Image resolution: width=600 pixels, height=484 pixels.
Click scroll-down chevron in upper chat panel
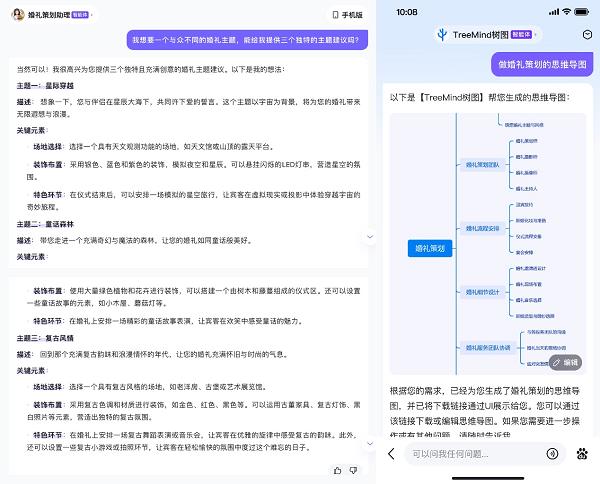pos(369,237)
